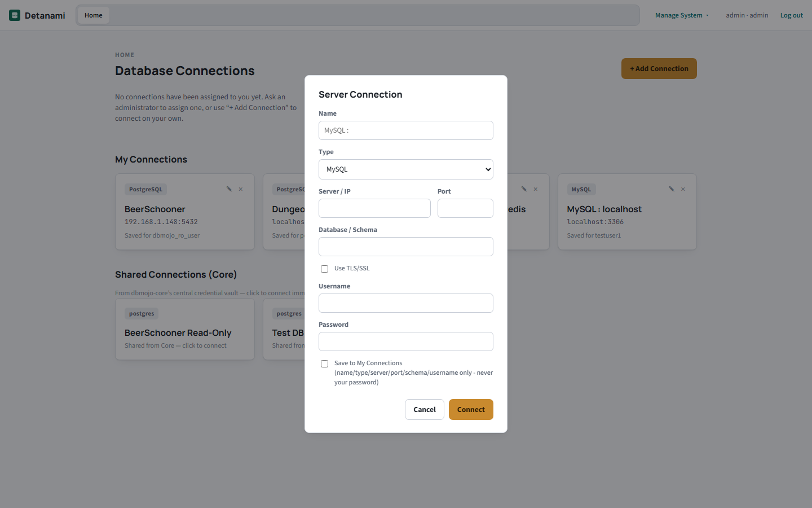812x508 pixels.
Task: Click into the Server / IP field
Action: 374,208
